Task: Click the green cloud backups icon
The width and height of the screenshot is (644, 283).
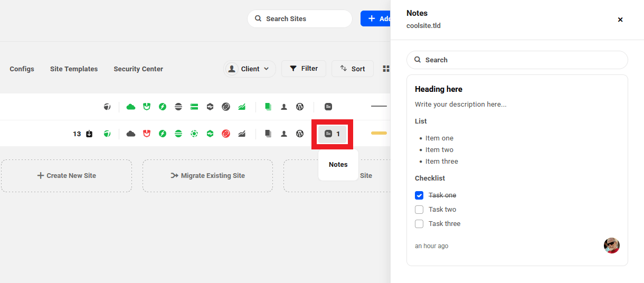Action: pyautogui.click(x=131, y=107)
